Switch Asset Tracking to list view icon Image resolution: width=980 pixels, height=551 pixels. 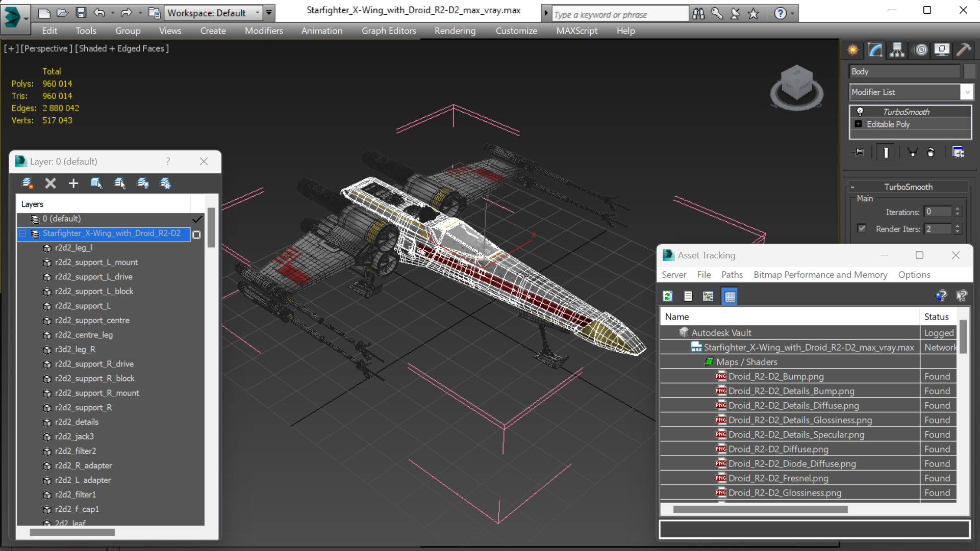[688, 296]
